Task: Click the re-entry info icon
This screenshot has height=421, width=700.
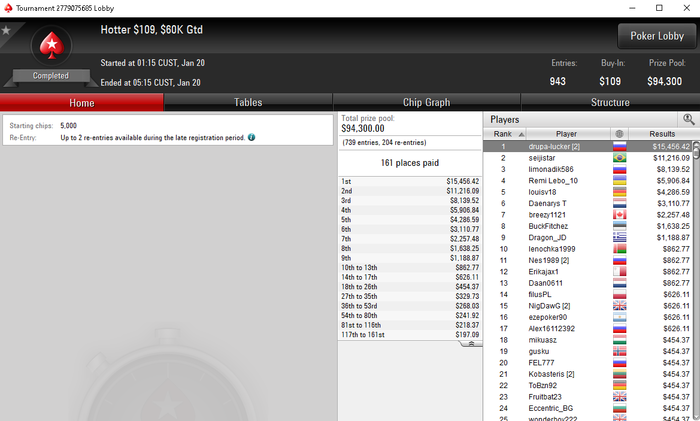Action: click(x=251, y=138)
